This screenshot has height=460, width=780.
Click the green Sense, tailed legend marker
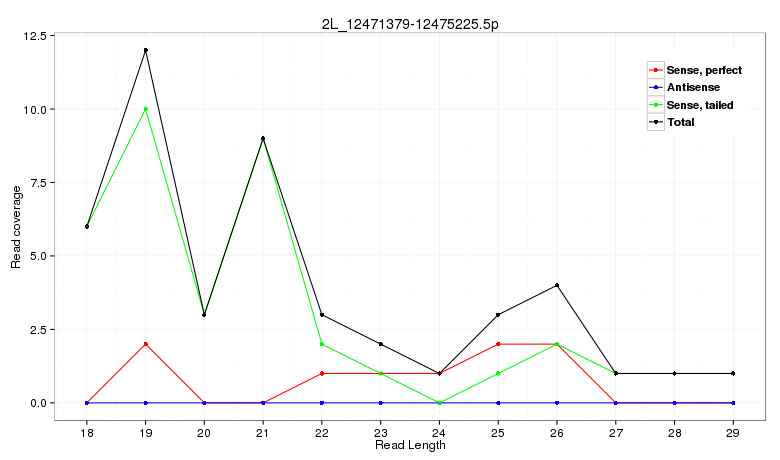[x=656, y=105]
